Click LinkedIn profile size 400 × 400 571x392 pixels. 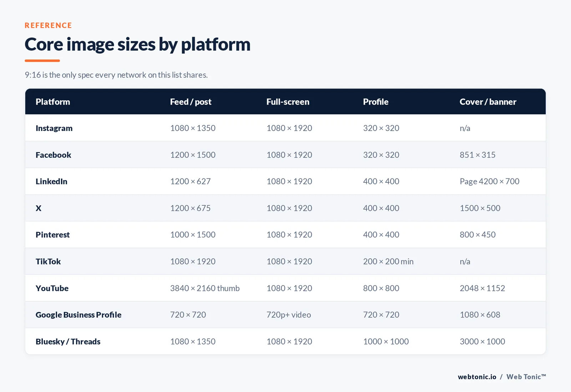tap(381, 181)
